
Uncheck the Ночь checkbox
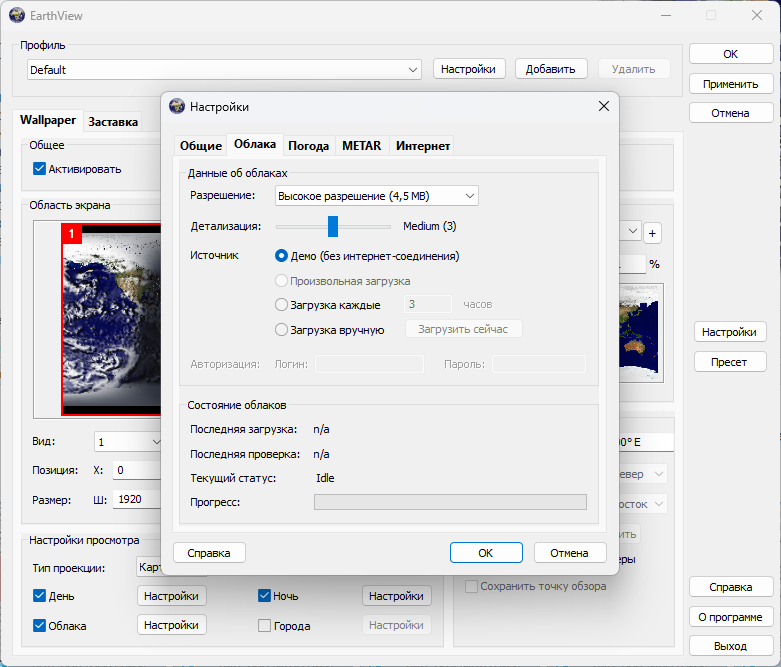coord(265,596)
